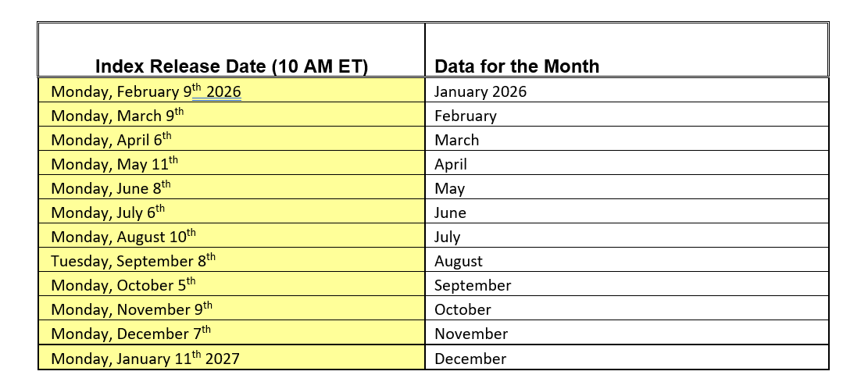
Task: Select the Monday, November 9th cell
Action: (231, 309)
